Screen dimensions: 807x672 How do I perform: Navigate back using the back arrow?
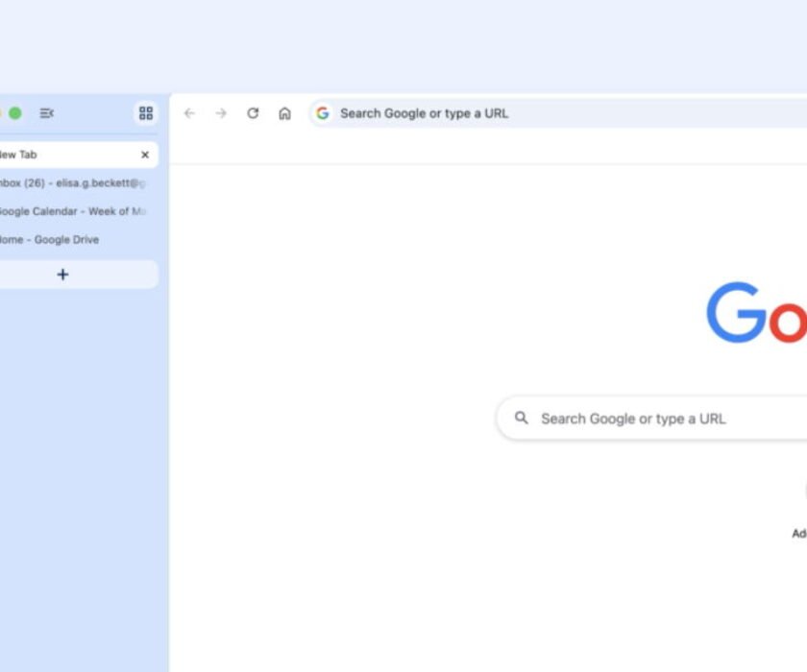pyautogui.click(x=188, y=112)
